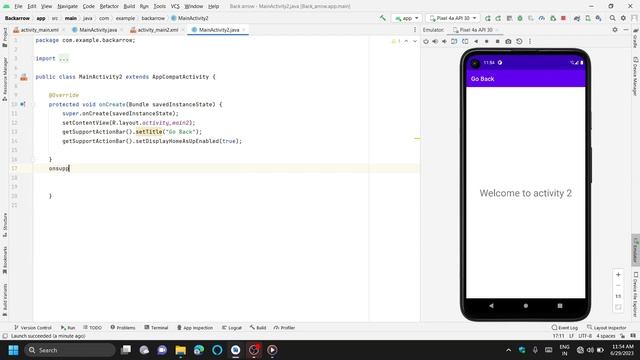Click emulator rotate right icon
This screenshot has width=640, height=360.
[x=465, y=41]
